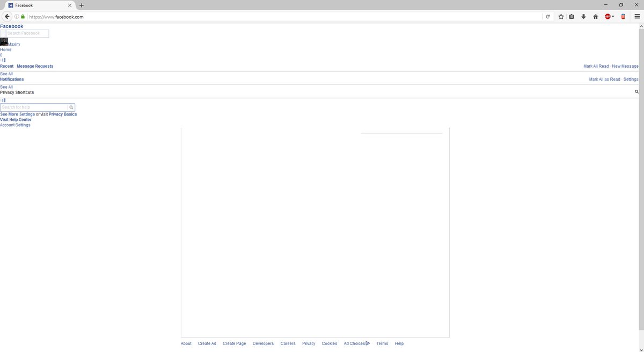Viewport: 644px width, 352px height.
Task: Open the Adblock Plus dropdown arrow
Action: click(x=613, y=17)
